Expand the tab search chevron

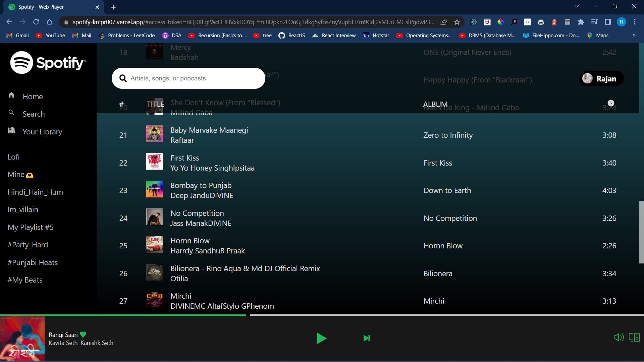577,6
